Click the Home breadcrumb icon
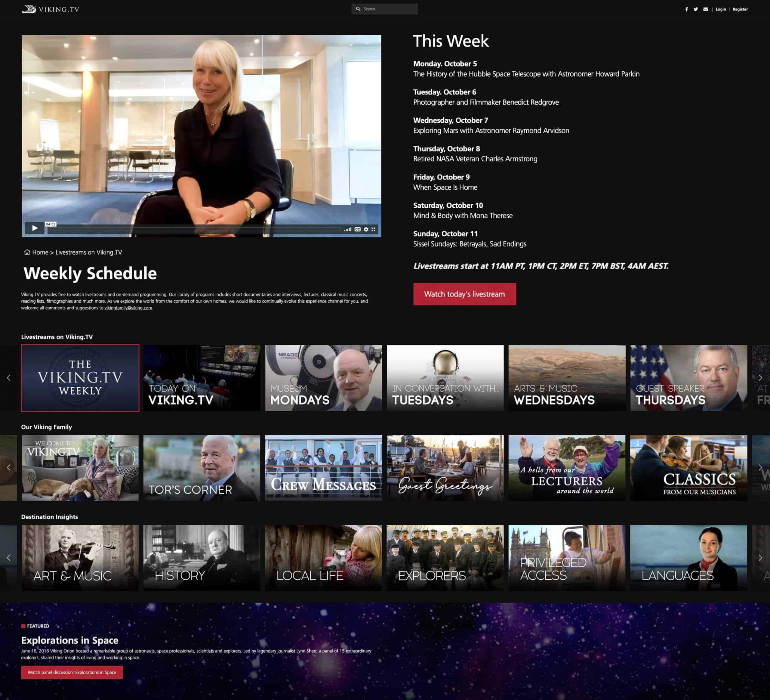Viewport: 770px width, 700px height. click(x=27, y=252)
